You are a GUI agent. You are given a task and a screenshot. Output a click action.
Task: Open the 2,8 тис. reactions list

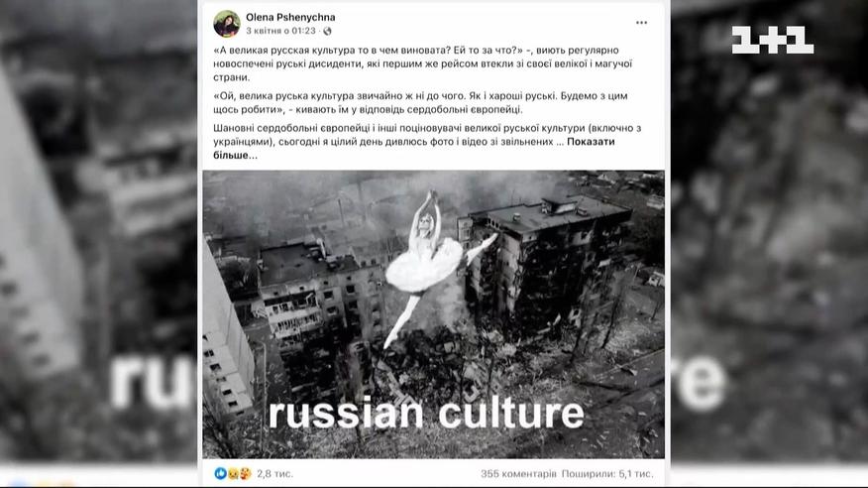(x=274, y=473)
